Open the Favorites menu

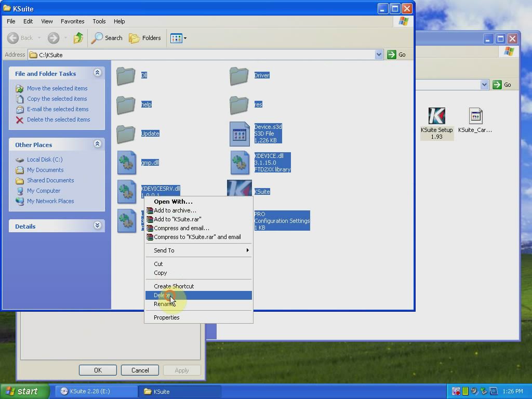point(72,21)
